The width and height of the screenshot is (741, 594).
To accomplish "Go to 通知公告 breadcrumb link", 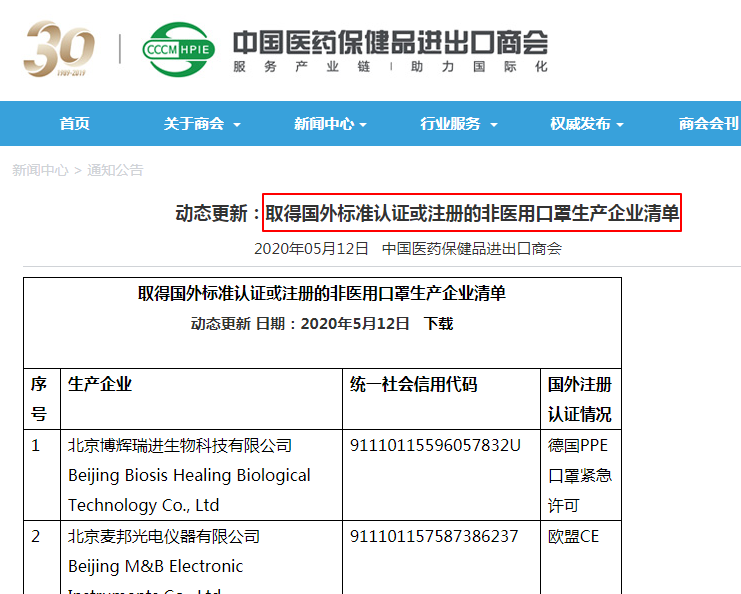I will pos(115,170).
